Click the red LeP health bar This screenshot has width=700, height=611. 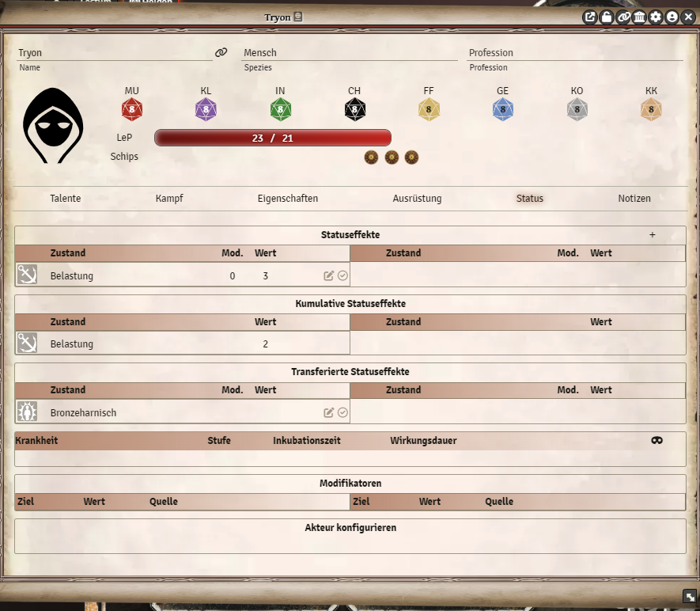tap(273, 138)
